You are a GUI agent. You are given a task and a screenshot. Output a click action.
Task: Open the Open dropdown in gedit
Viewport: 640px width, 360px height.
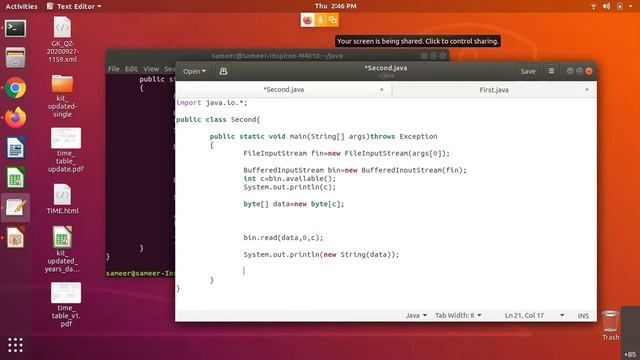(x=194, y=71)
